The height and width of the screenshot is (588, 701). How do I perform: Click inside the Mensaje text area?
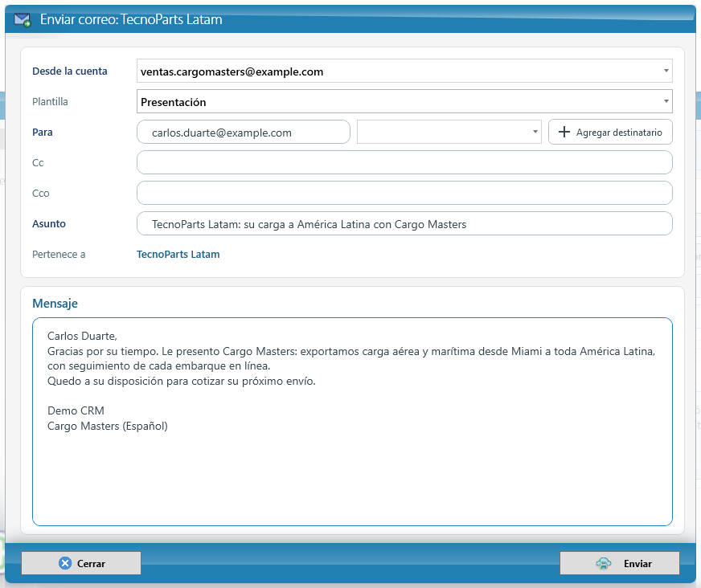[352, 422]
